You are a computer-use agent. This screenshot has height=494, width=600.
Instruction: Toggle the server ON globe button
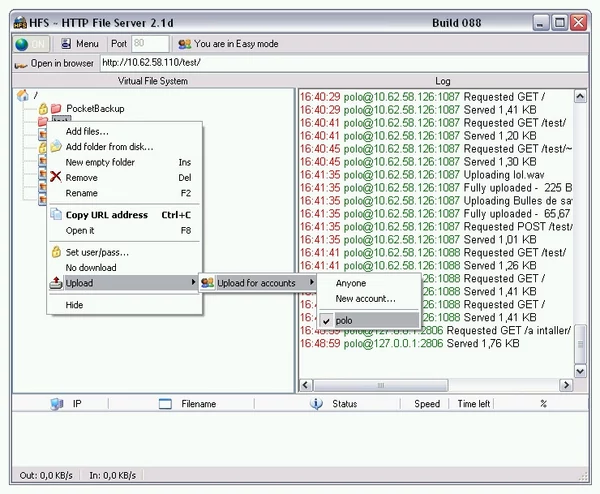[31, 44]
